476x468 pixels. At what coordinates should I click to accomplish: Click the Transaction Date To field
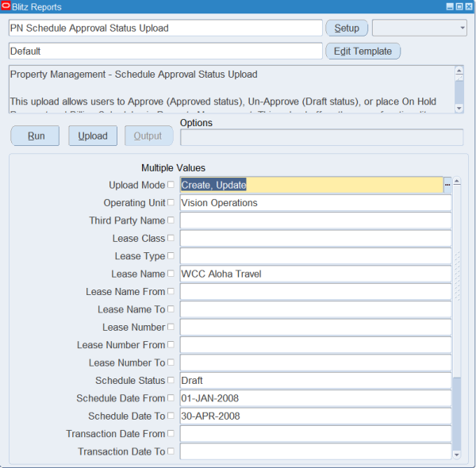(x=316, y=451)
